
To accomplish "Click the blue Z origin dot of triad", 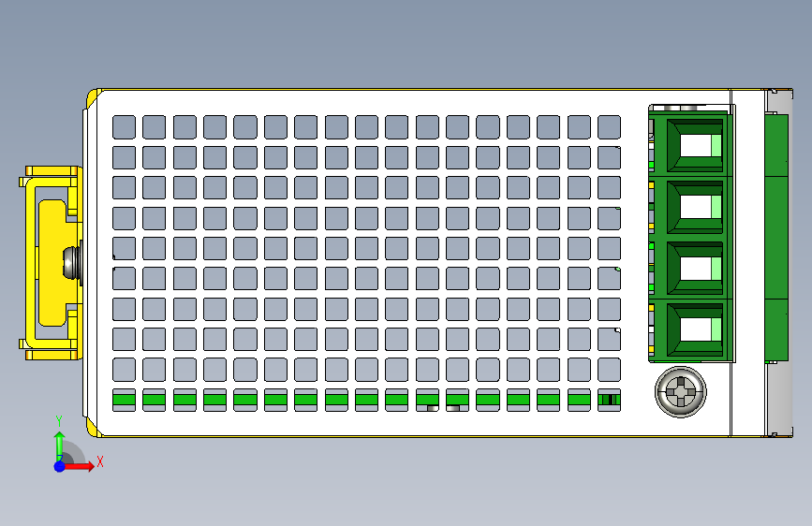I will tap(60, 466).
